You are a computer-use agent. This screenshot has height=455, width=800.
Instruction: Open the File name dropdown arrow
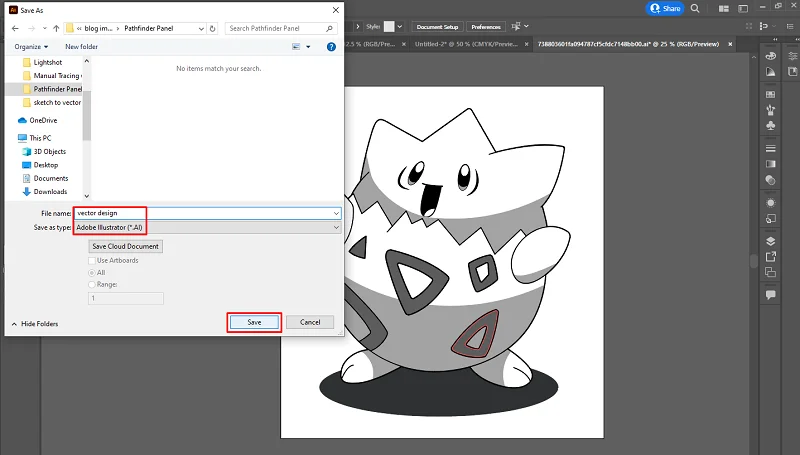[336, 213]
